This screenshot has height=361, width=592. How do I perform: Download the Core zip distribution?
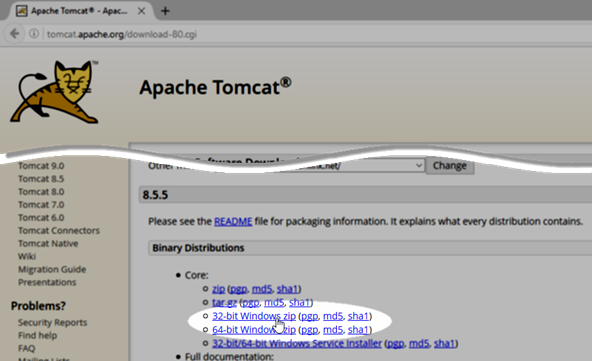(x=219, y=289)
